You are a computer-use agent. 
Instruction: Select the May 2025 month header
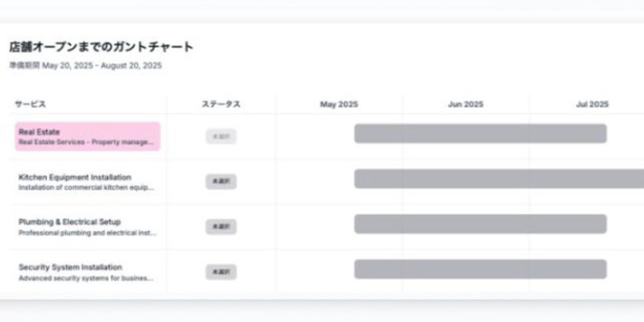point(339,104)
